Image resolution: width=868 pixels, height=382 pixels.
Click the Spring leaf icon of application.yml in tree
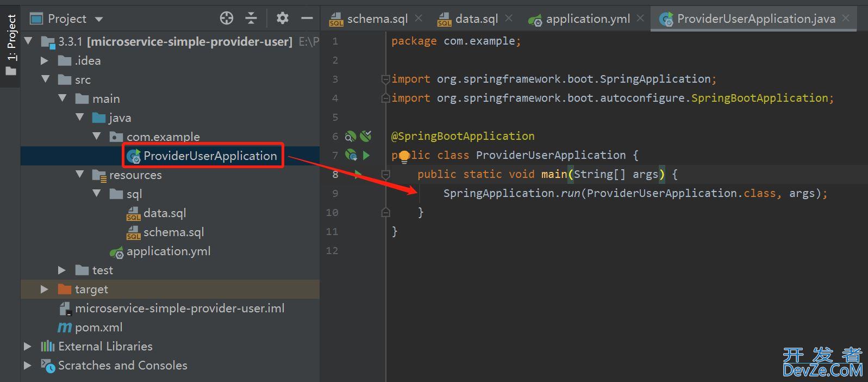coord(117,252)
